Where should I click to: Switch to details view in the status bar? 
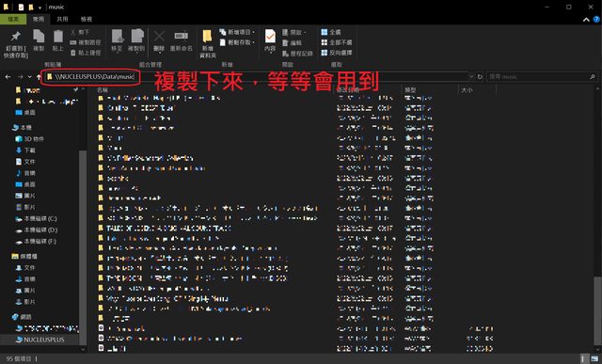(584, 358)
